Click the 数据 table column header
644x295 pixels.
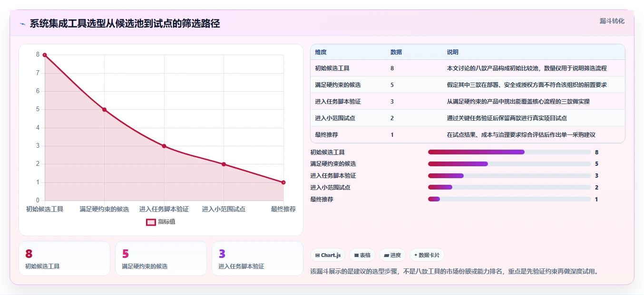[x=396, y=52]
